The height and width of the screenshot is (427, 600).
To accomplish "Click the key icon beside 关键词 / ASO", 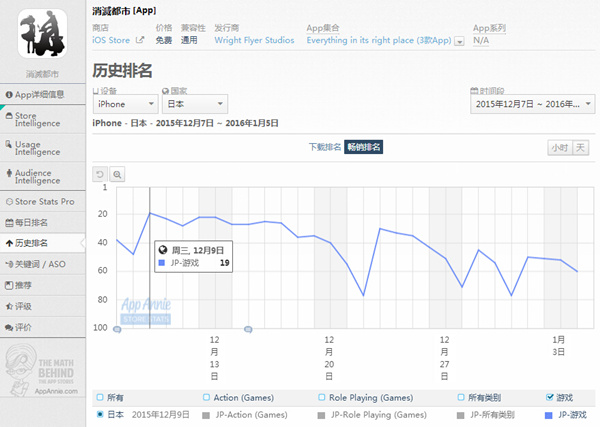I will (x=9, y=264).
